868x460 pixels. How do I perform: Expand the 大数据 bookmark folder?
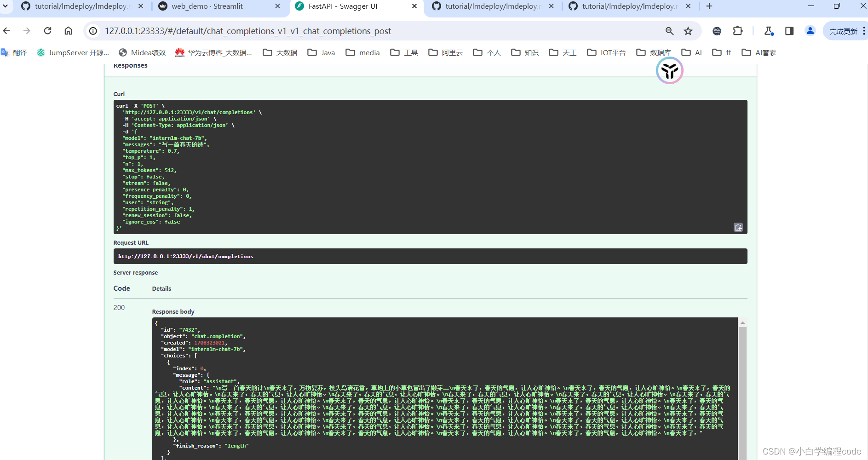tap(280, 52)
